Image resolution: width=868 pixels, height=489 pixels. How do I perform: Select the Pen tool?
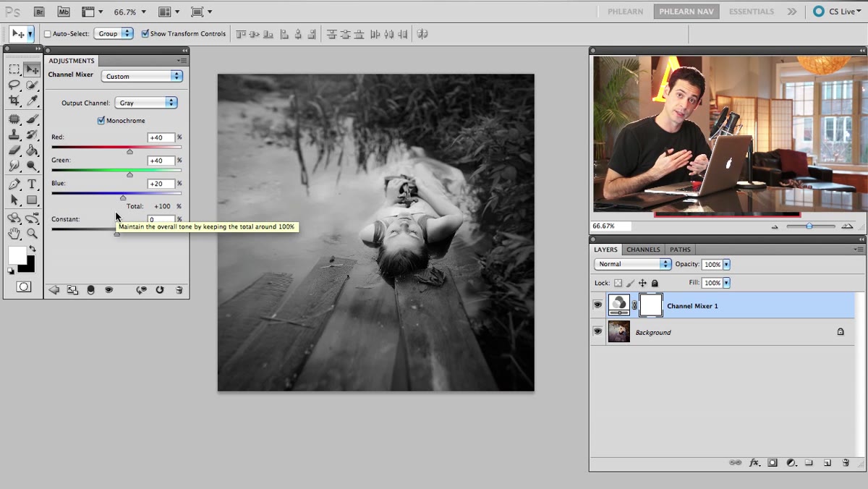(x=14, y=184)
